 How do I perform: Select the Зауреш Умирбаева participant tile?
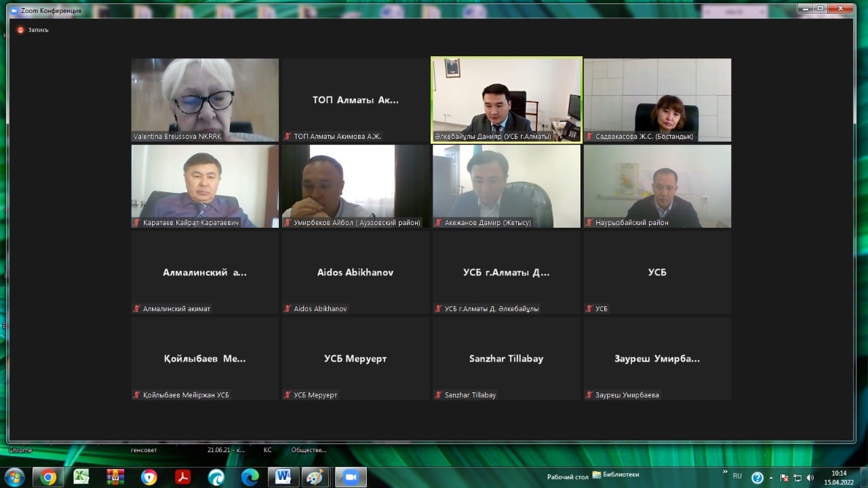click(657, 359)
